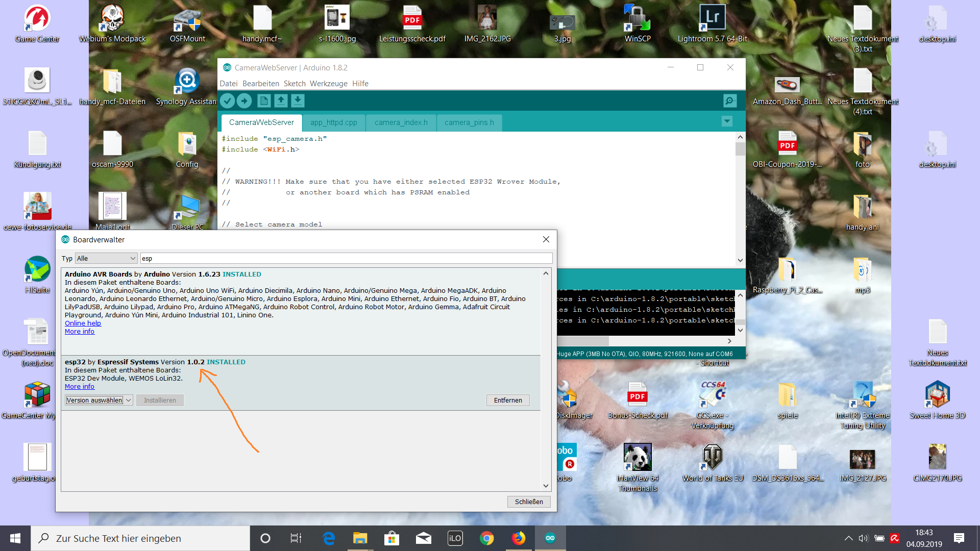Click the Entfernen button
Viewport: 980px width, 551px height.
click(508, 400)
